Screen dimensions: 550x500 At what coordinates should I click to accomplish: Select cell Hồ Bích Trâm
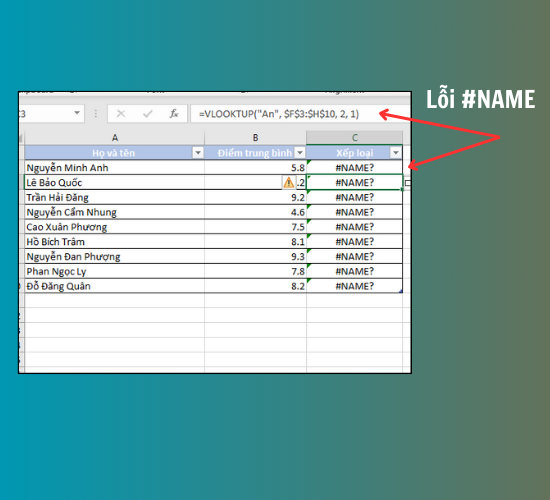point(115,241)
